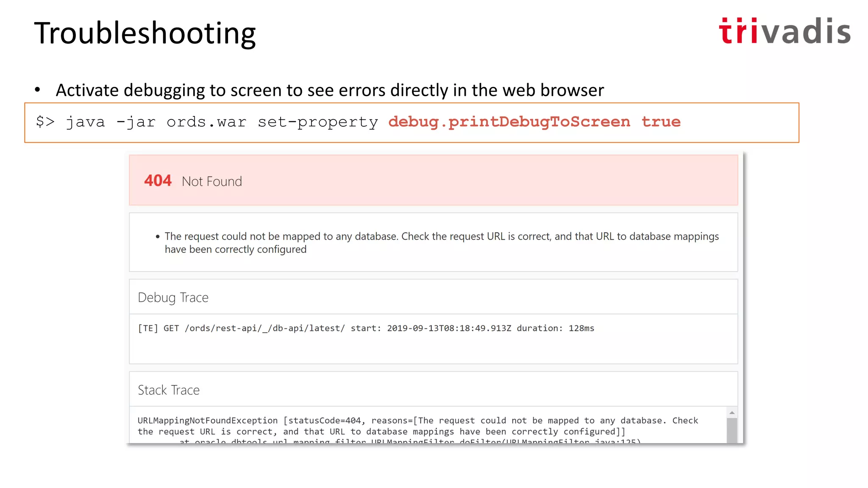The height and width of the screenshot is (488, 868).
Task: Click the 'Not Found' status text
Action: (x=212, y=181)
